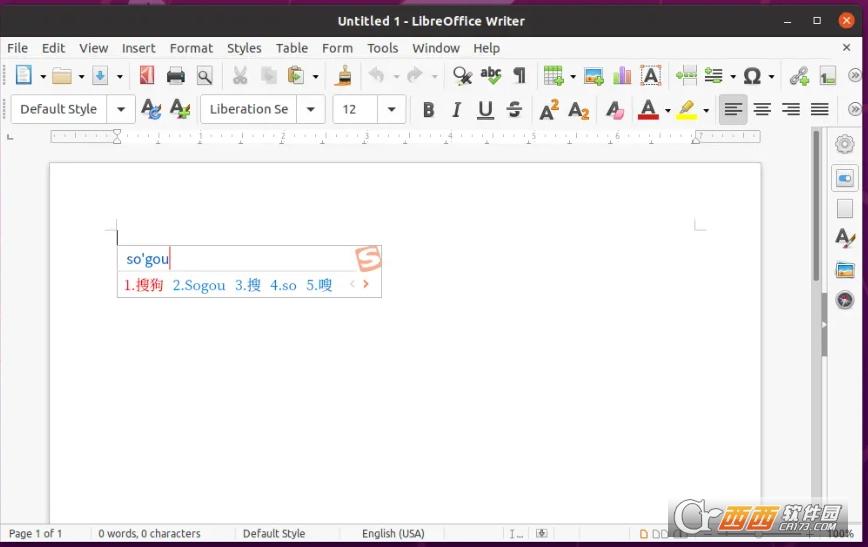Open a file using the folder icon

pos(61,76)
